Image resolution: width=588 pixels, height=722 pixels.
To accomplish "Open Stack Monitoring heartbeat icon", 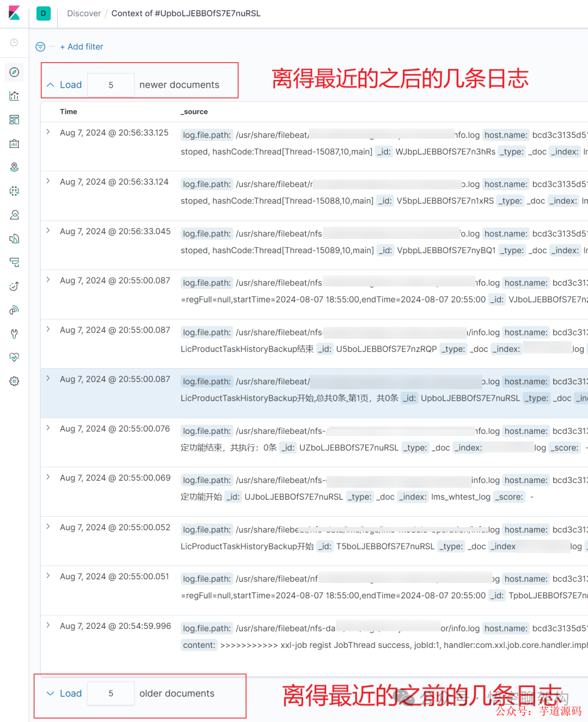I will 14,357.
